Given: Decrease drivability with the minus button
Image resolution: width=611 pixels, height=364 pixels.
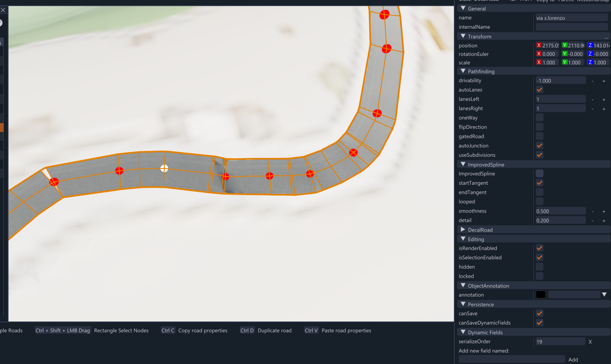Looking at the screenshot, I should 592,81.
